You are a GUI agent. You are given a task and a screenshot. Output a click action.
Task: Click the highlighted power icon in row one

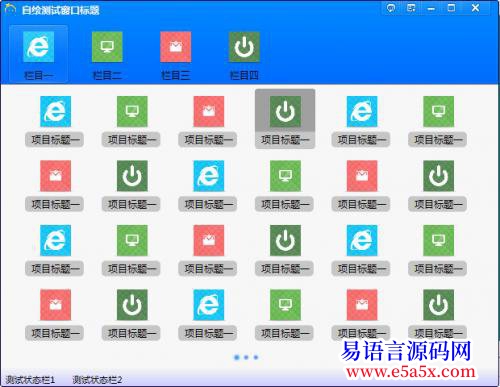pyautogui.click(x=285, y=111)
